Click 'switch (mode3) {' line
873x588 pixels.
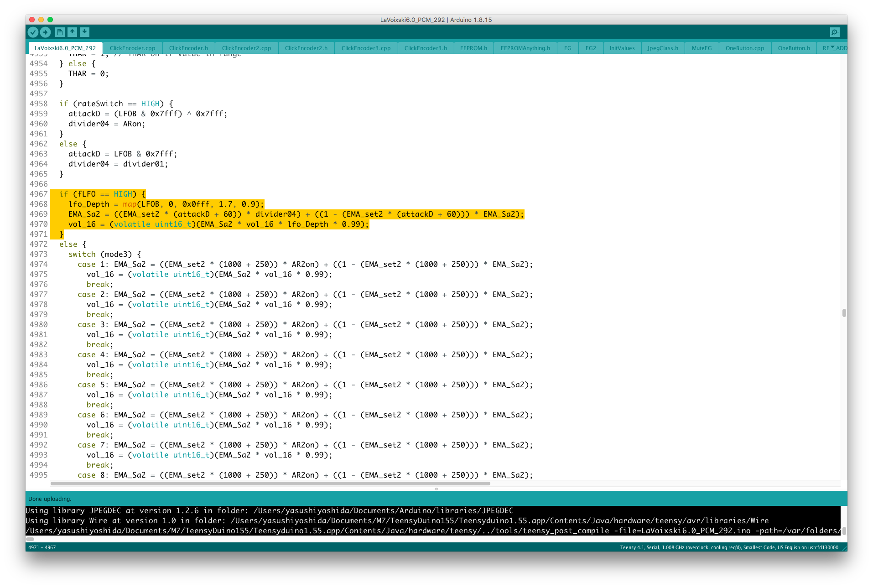104,254
